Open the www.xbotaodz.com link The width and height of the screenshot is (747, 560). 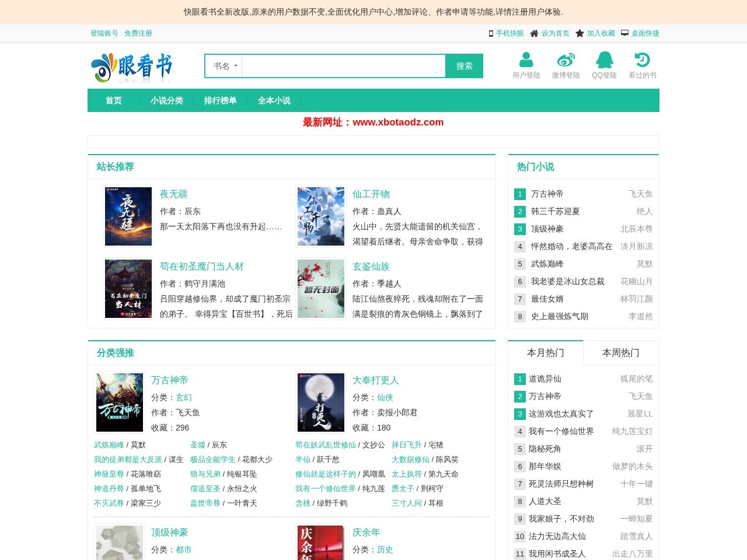point(399,123)
